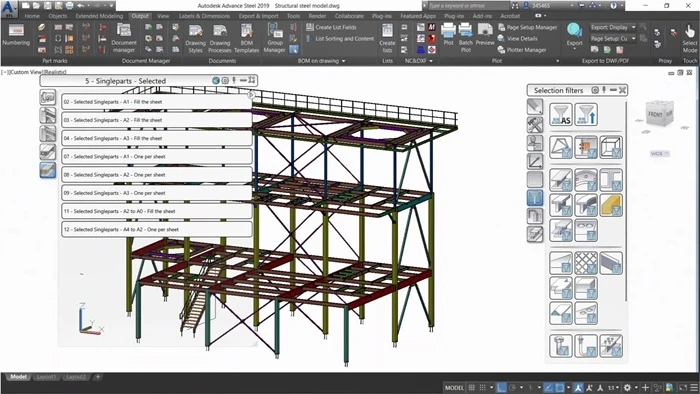
Task: Switch to the Home ribbon tab
Action: 32,16
